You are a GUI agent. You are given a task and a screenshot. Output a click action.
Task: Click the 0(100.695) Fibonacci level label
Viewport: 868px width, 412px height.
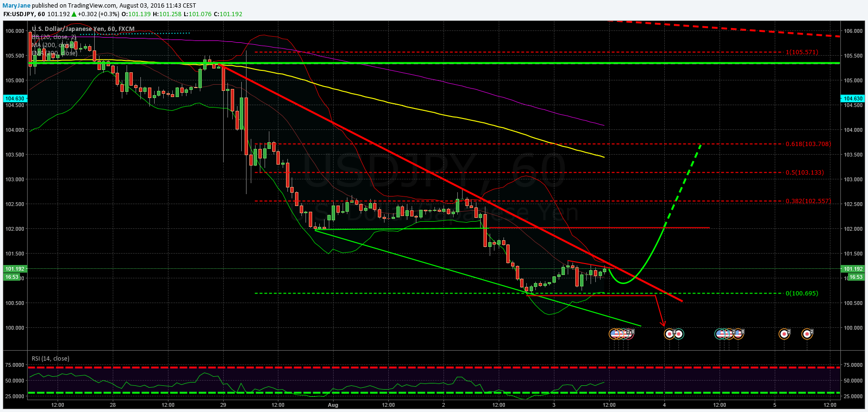tap(802, 294)
